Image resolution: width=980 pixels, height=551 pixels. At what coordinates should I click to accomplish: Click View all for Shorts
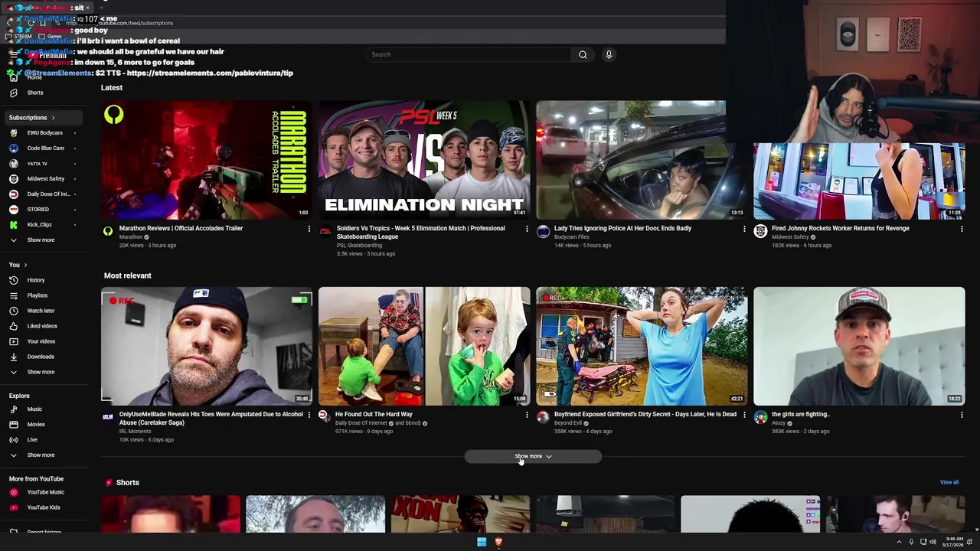(x=949, y=482)
